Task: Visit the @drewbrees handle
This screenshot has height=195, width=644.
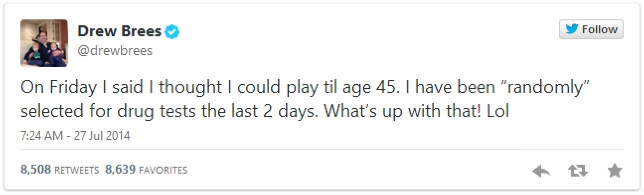Action: (x=115, y=51)
